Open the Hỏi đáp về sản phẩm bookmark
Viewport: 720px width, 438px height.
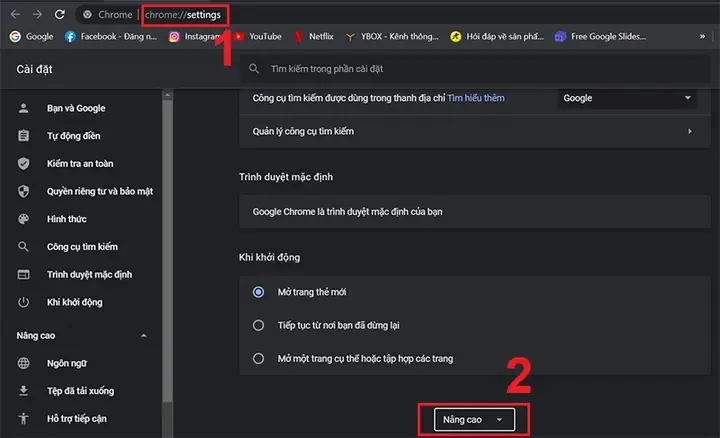pos(497,37)
